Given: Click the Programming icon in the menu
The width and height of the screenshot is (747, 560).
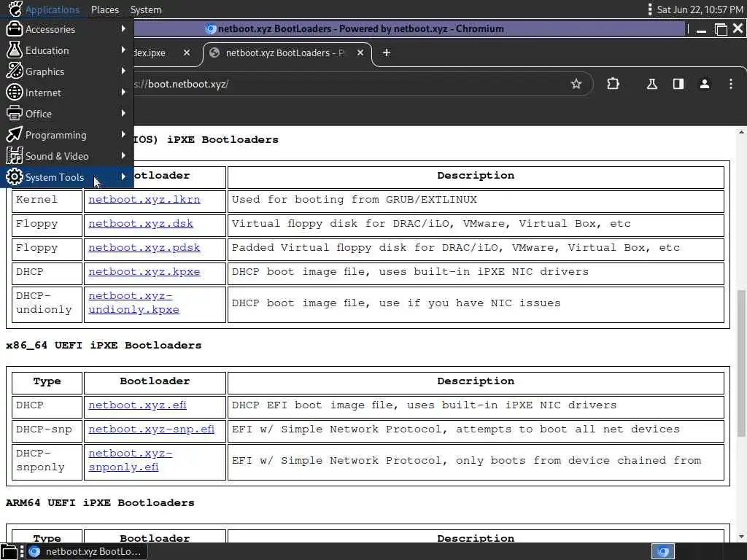Looking at the screenshot, I should [15, 135].
